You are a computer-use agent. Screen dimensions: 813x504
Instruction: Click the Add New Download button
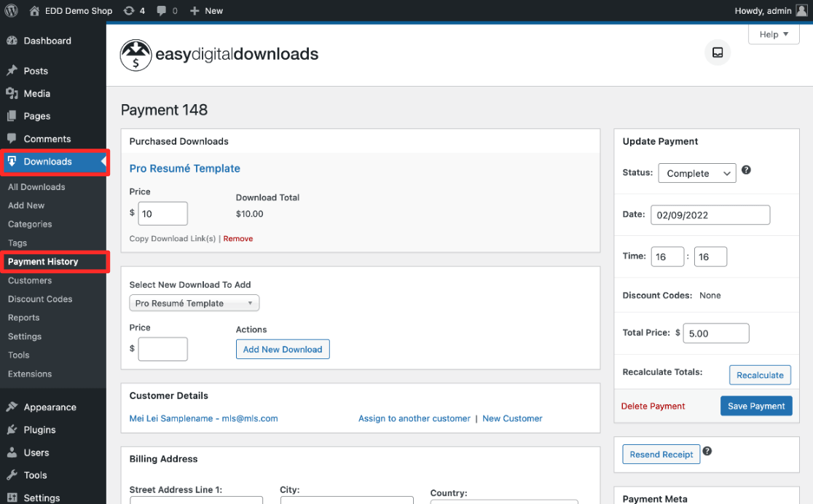[x=283, y=349]
